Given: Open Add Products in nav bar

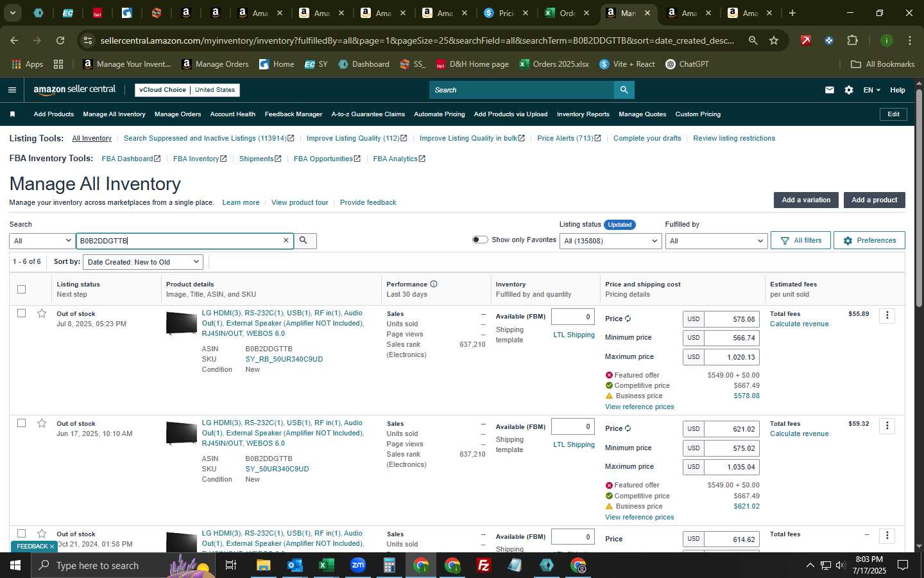Looking at the screenshot, I should [54, 114].
